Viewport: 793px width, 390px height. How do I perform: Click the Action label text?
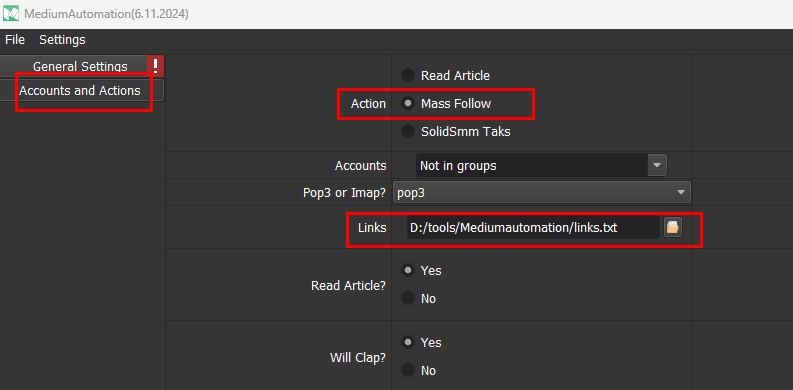coord(368,104)
